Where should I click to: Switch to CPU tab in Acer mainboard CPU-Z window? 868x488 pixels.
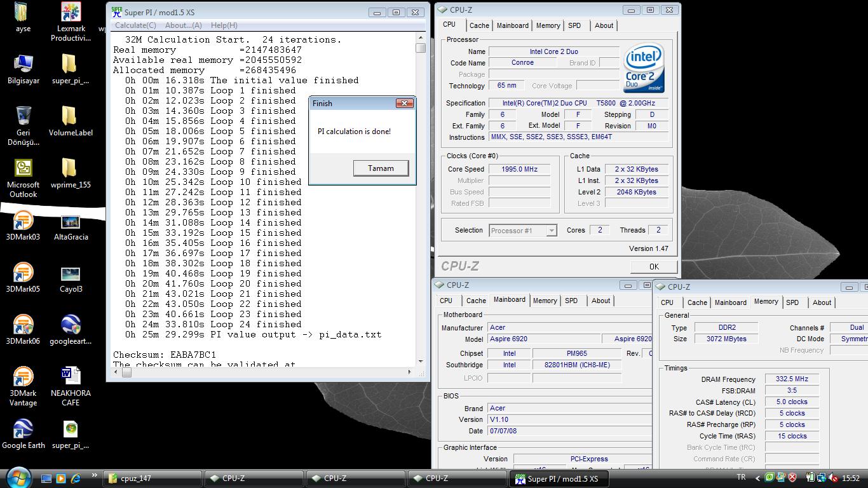(446, 301)
